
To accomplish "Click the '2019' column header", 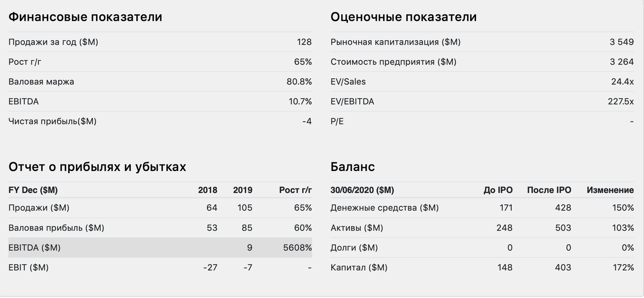I will (x=243, y=190).
